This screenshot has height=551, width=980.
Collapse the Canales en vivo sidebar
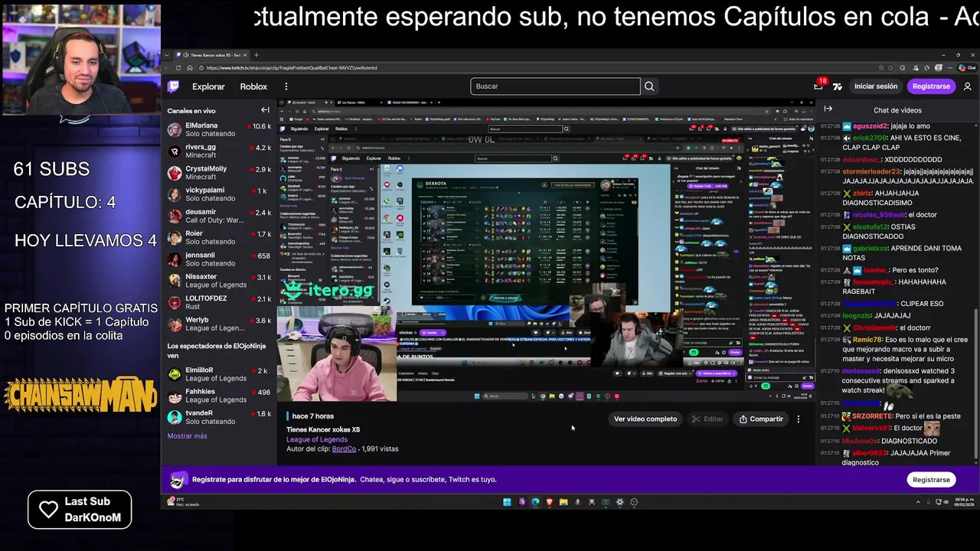pyautogui.click(x=265, y=110)
